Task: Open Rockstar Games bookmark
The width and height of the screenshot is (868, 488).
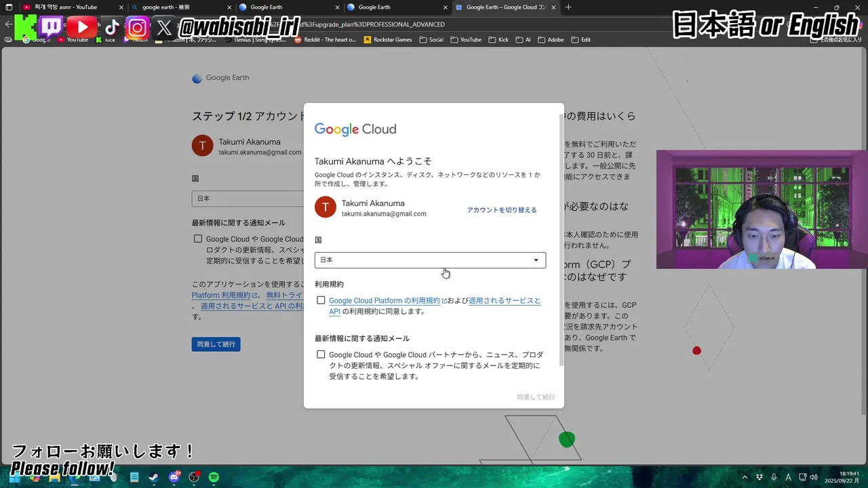Action: [x=388, y=40]
